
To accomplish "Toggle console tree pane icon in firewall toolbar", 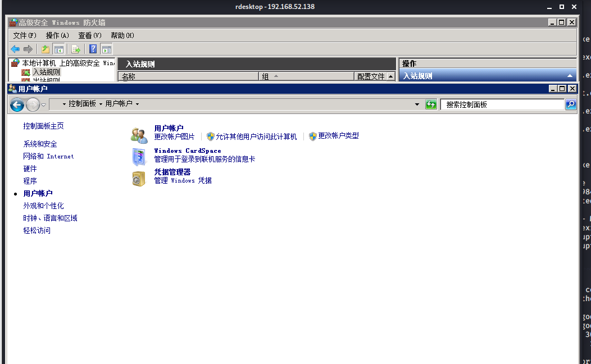I will [x=58, y=49].
